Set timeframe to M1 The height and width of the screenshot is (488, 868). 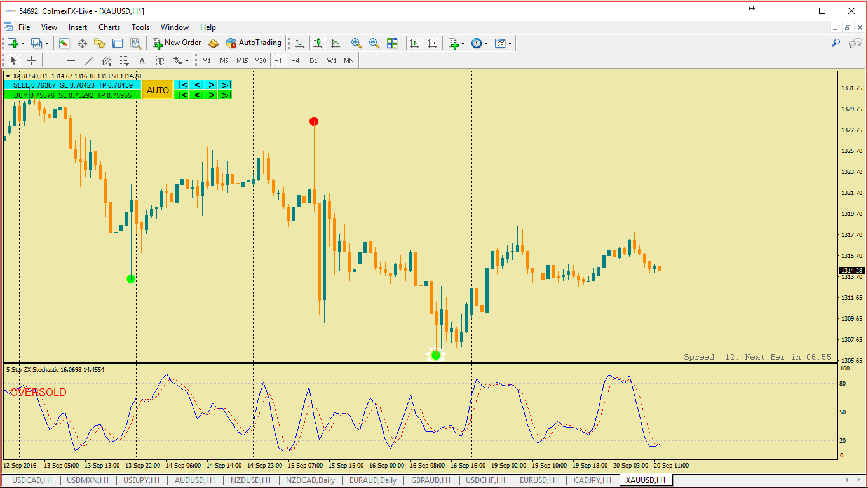(x=207, y=61)
